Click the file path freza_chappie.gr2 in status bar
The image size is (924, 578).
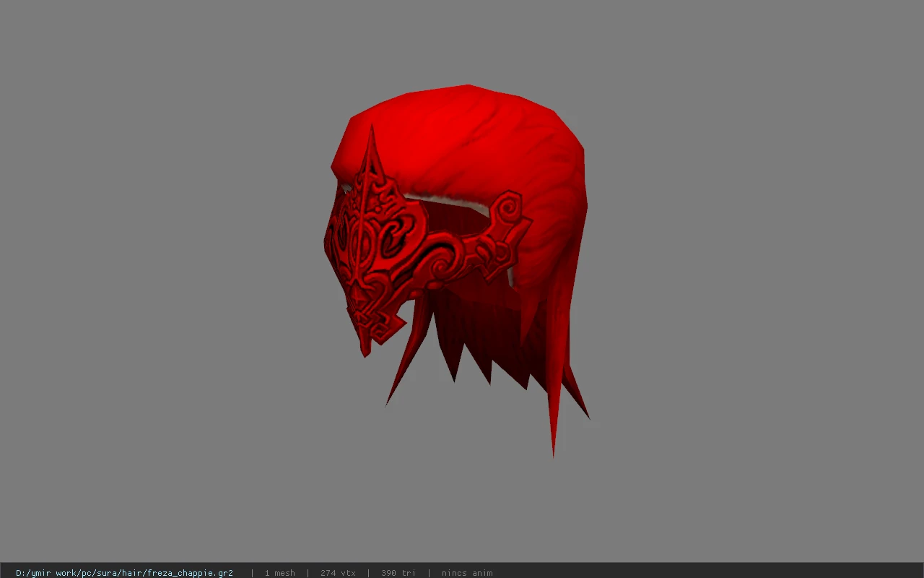coord(124,573)
